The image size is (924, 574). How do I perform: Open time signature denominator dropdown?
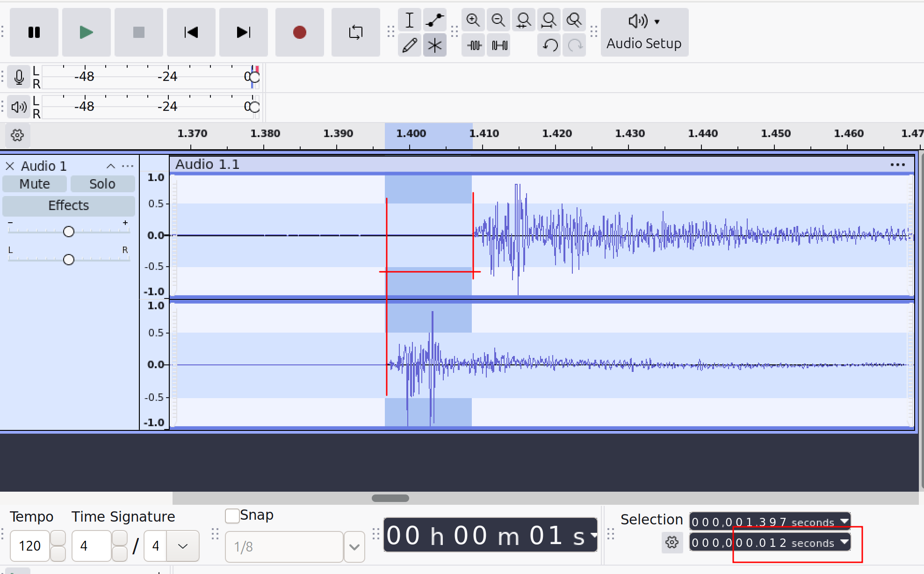(183, 546)
